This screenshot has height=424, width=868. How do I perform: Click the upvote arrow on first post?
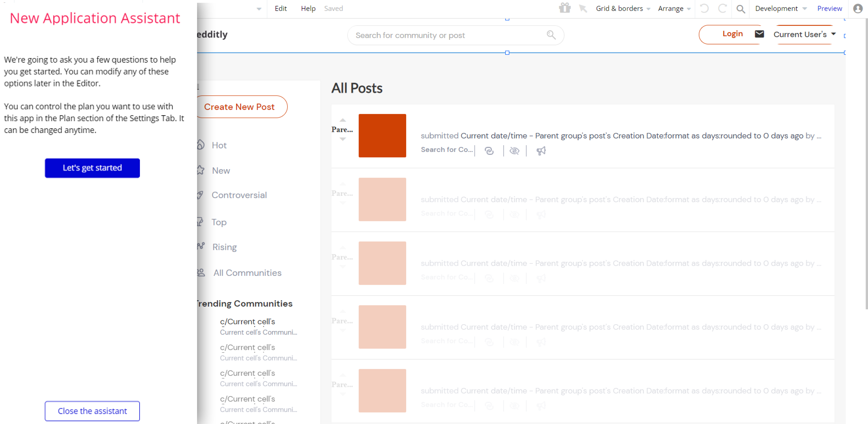point(343,120)
